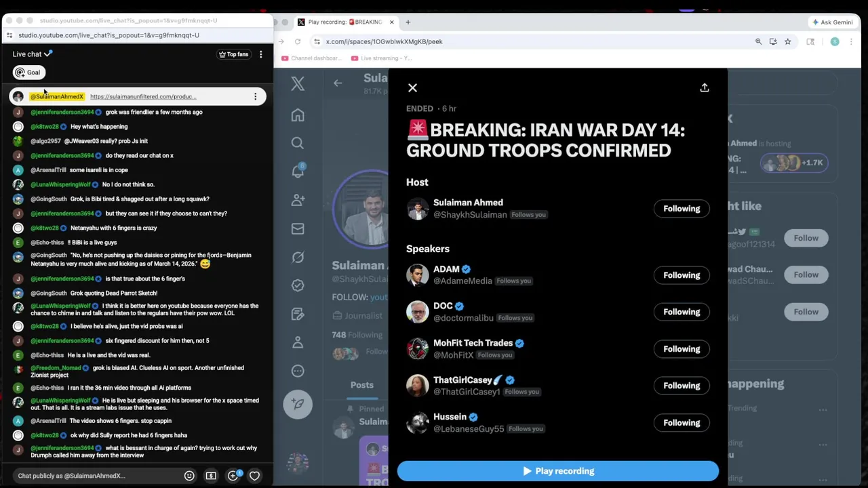Open Top fans in live chat
The image size is (868, 488).
[233, 54]
